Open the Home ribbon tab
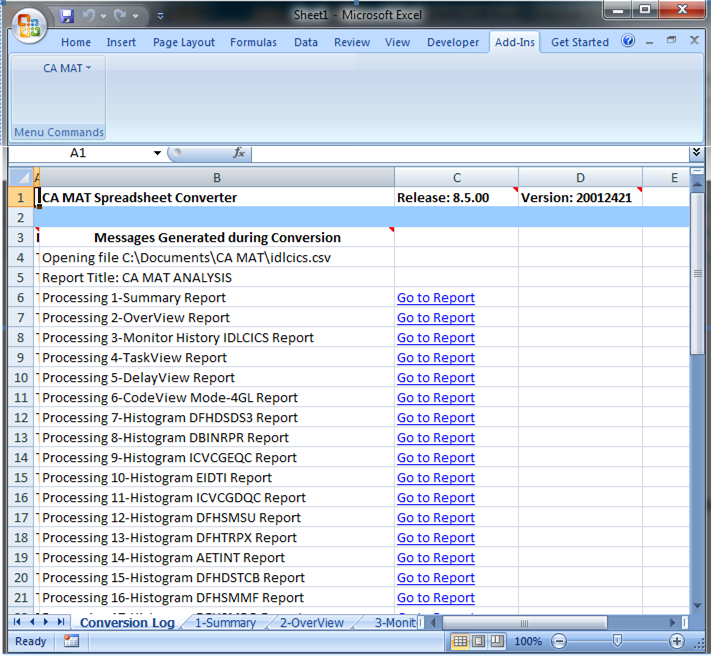This screenshot has width=712, height=657. tap(76, 42)
